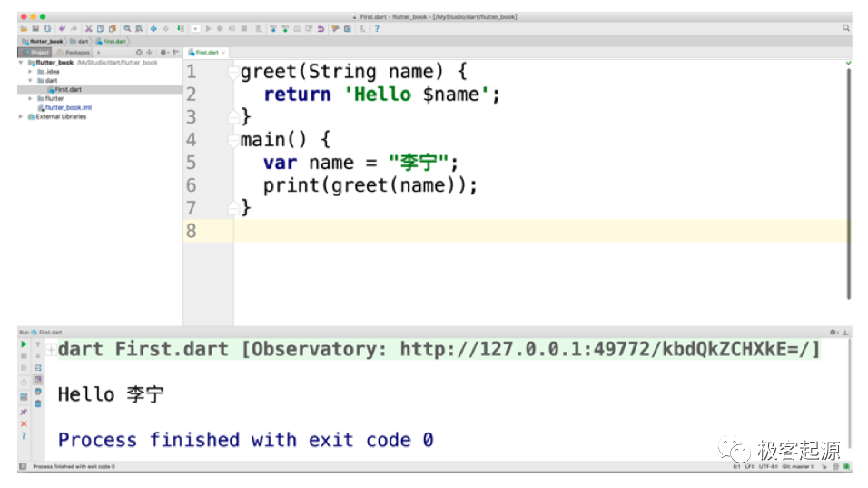
Task: Click the Redo arrow icon
Action: pyautogui.click(x=74, y=29)
